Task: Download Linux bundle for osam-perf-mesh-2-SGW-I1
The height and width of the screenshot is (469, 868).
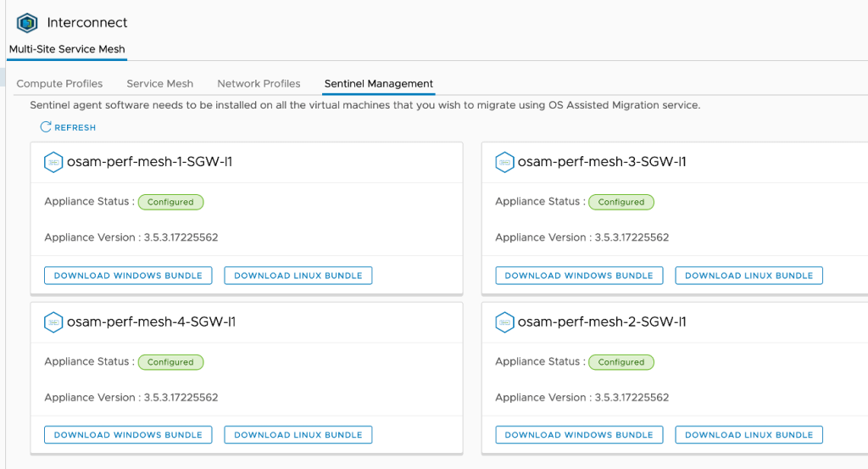Action: coord(748,435)
